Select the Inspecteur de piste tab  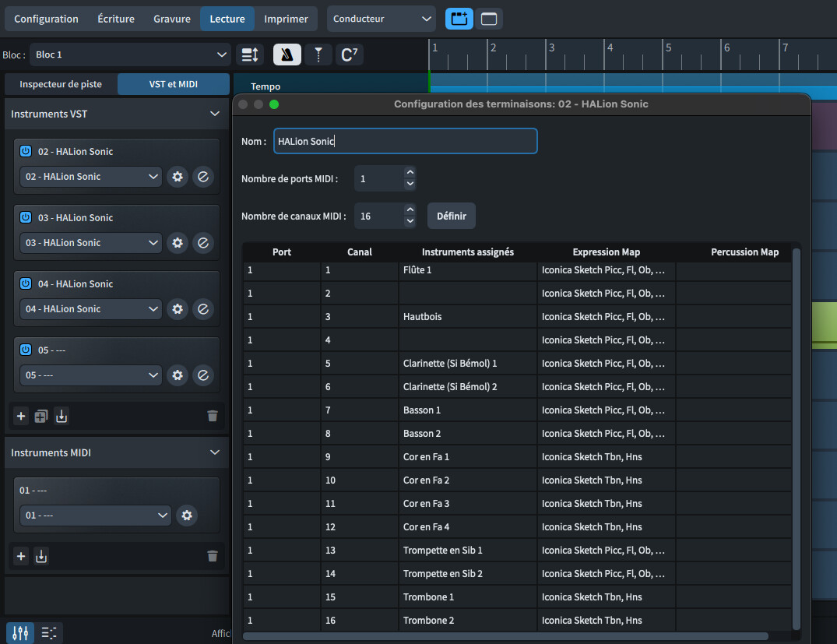pyautogui.click(x=62, y=84)
